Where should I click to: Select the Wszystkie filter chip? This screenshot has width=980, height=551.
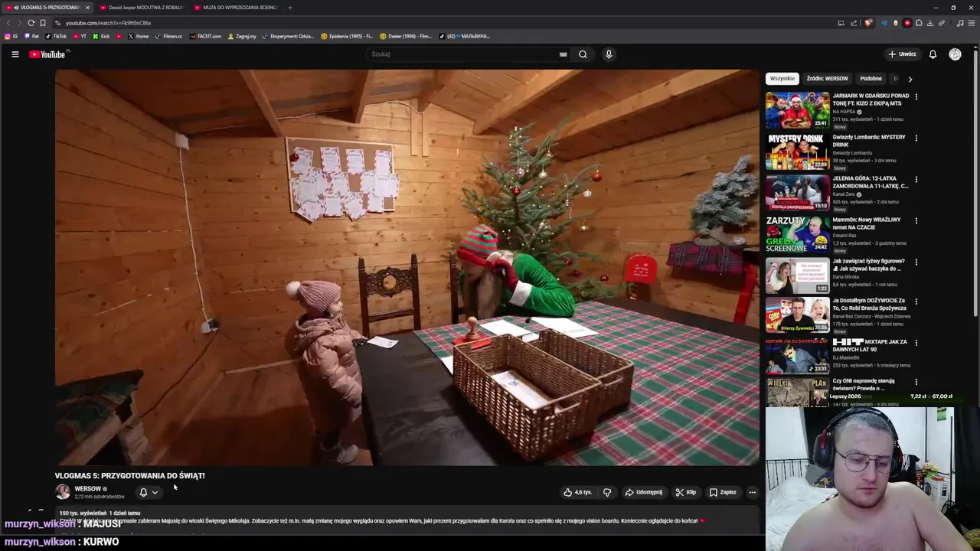782,78
